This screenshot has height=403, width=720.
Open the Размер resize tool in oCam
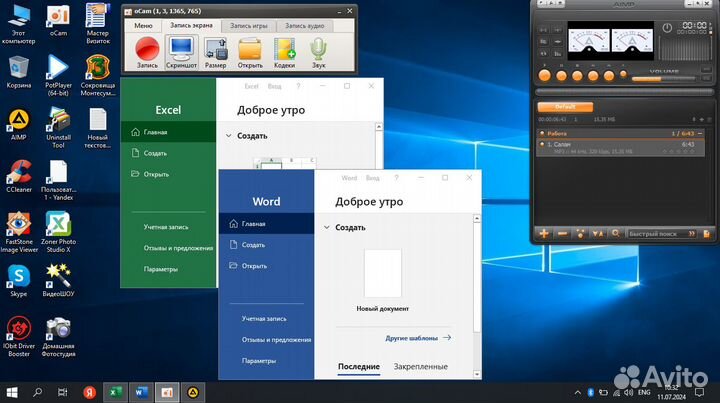pyautogui.click(x=216, y=49)
